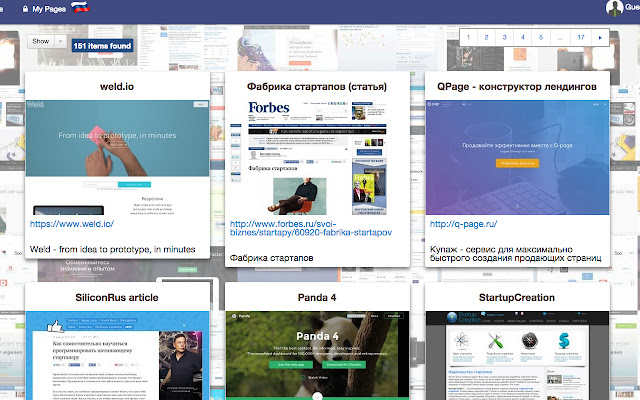Open the Guest user avatar
Viewport: 640px width, 400px height.
click(x=614, y=8)
